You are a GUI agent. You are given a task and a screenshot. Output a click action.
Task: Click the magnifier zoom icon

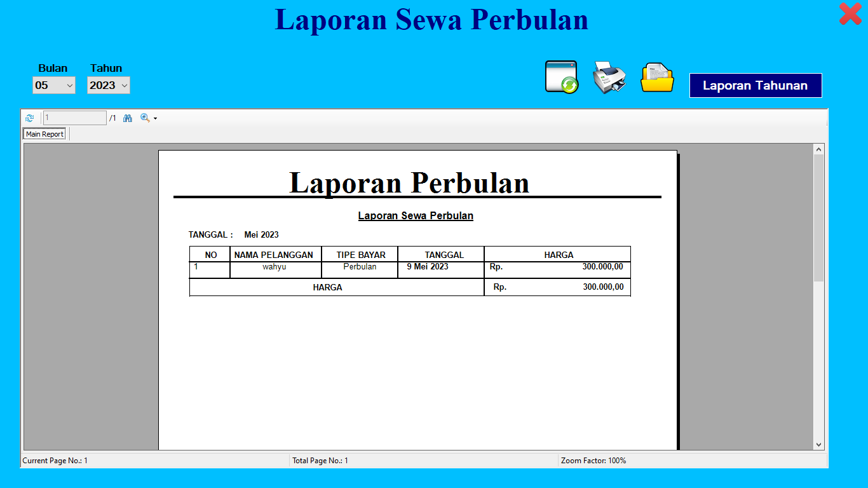click(145, 118)
